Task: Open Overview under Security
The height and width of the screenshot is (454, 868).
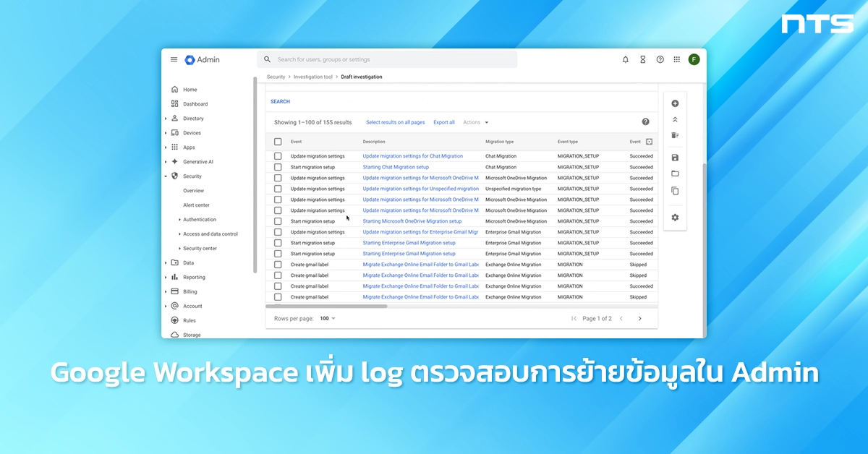Action: click(x=193, y=191)
